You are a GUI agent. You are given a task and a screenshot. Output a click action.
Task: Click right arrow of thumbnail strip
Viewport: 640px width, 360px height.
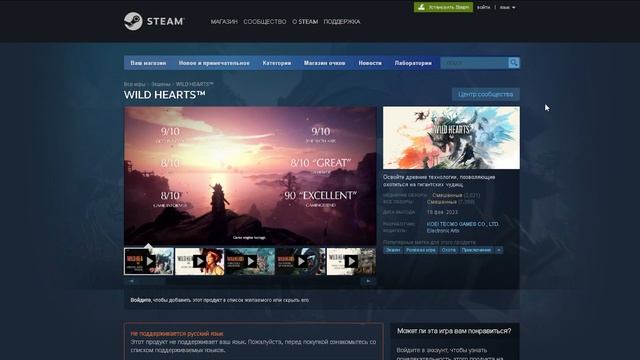coord(368,281)
